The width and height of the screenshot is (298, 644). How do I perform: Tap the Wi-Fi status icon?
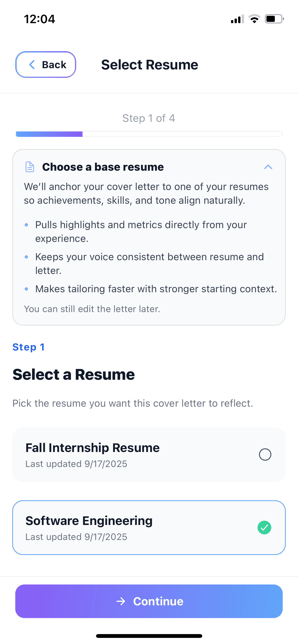coord(254,19)
